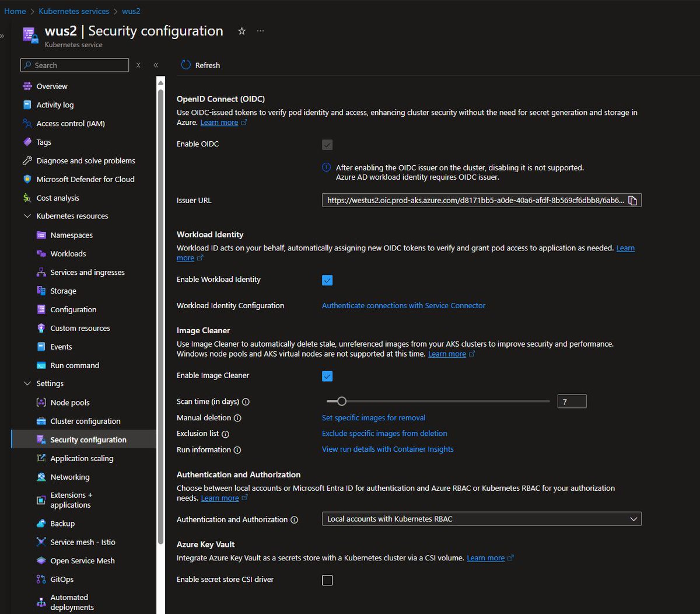Viewport: 700px width, 614px height.
Task: Click the Microsoft Defender for Cloud shield icon
Action: click(x=27, y=179)
